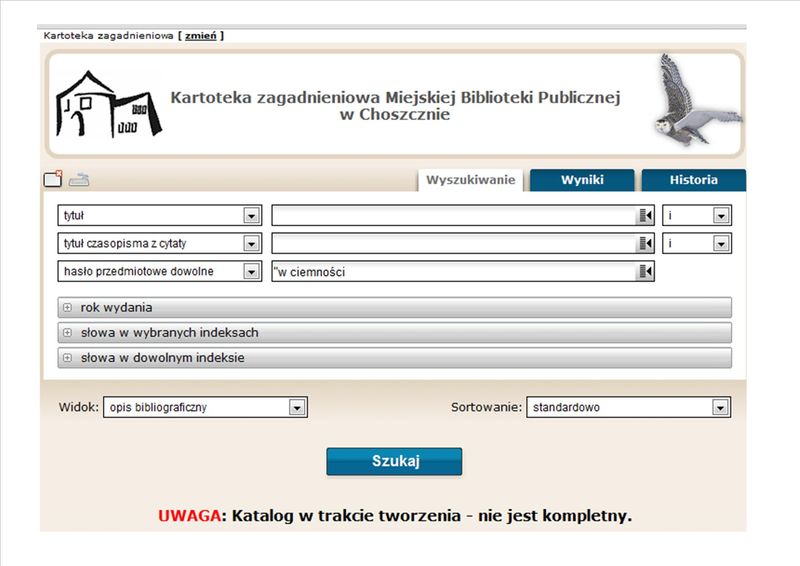
Task: Open index list icon in second search row
Action: [645, 244]
